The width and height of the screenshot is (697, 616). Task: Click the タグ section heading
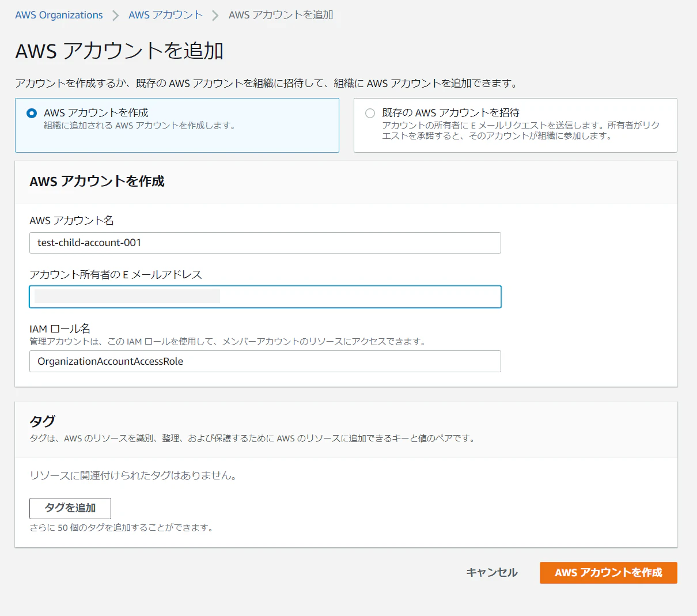42,421
